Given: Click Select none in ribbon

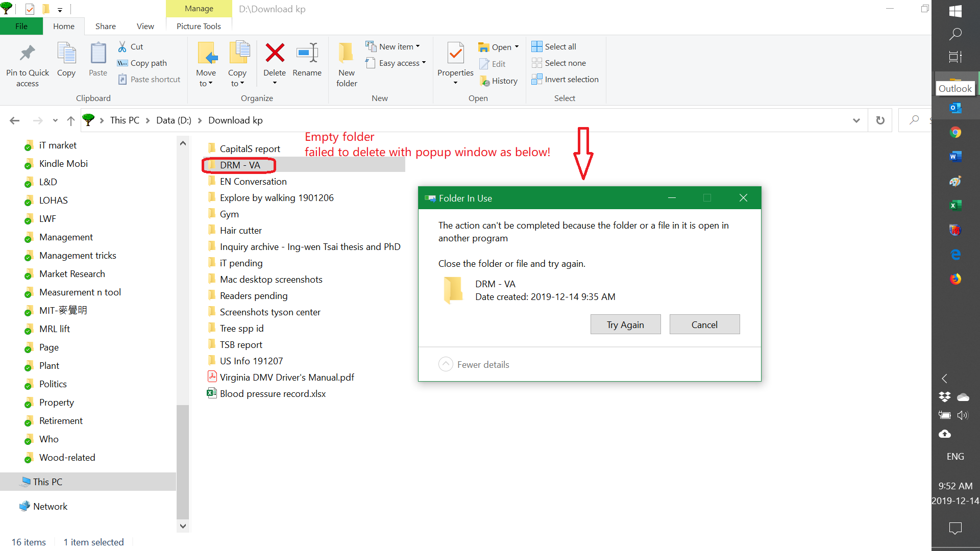Looking at the screenshot, I should tap(559, 63).
